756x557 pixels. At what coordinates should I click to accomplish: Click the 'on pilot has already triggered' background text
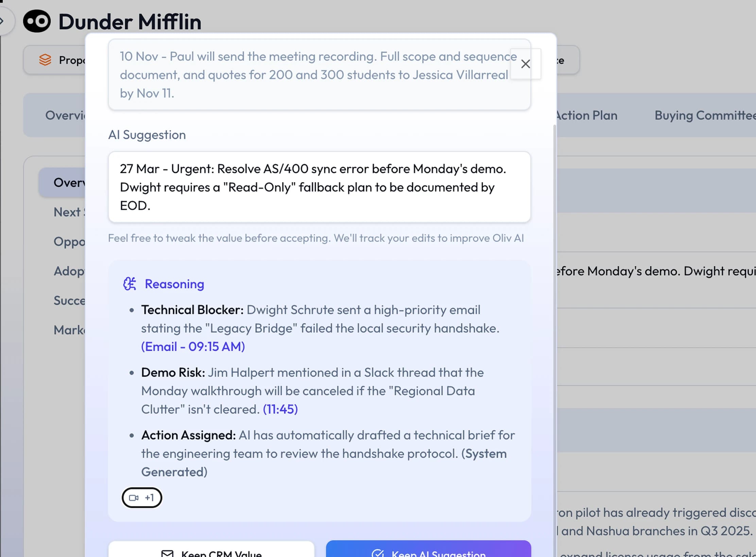tap(656, 513)
